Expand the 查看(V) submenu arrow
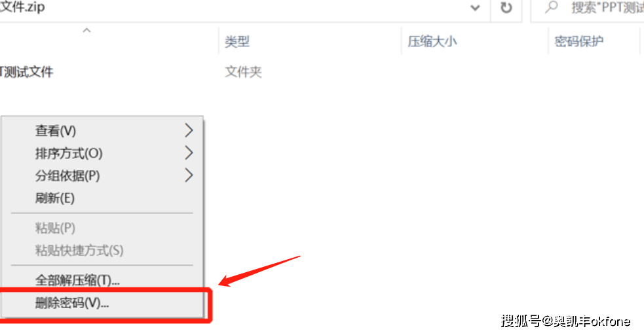644x335 pixels. [189, 130]
